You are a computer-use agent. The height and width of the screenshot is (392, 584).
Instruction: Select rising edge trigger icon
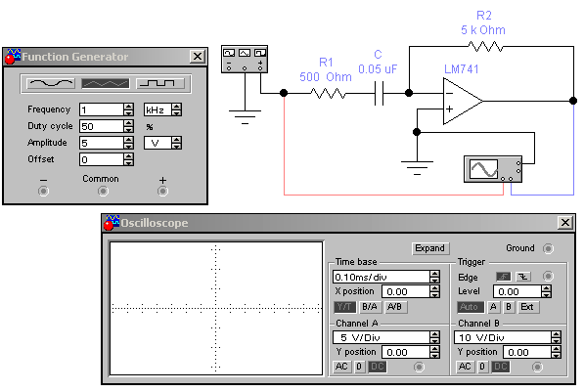504,277
